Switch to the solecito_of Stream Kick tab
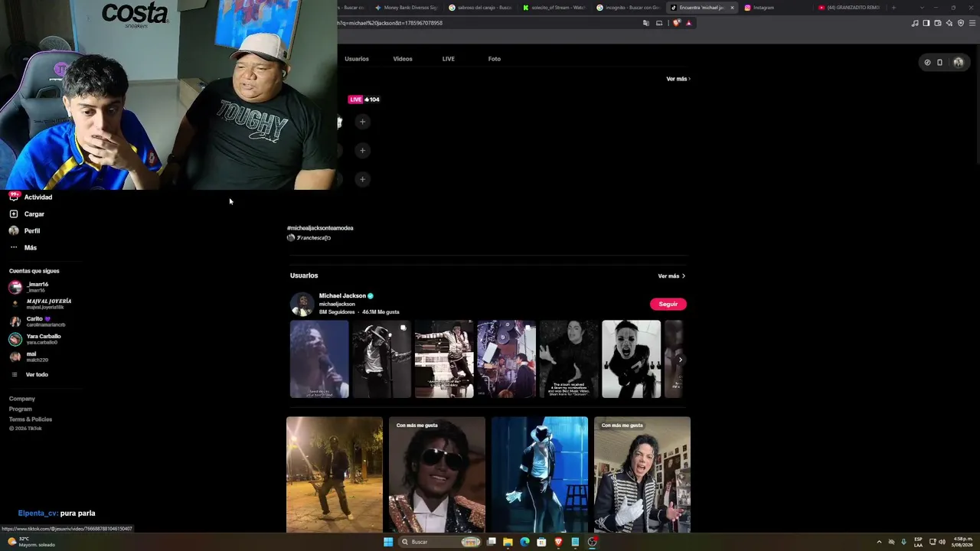Image resolution: width=980 pixels, height=551 pixels. pyautogui.click(x=554, y=8)
